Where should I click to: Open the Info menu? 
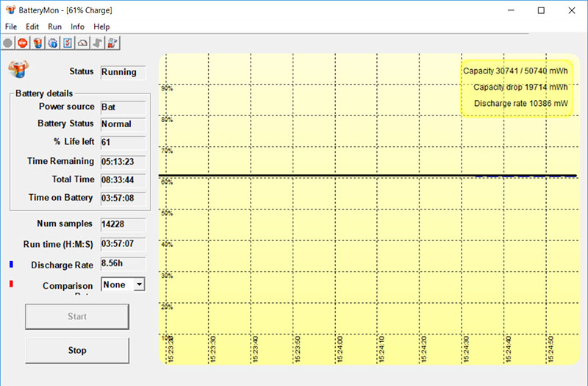pyautogui.click(x=77, y=26)
